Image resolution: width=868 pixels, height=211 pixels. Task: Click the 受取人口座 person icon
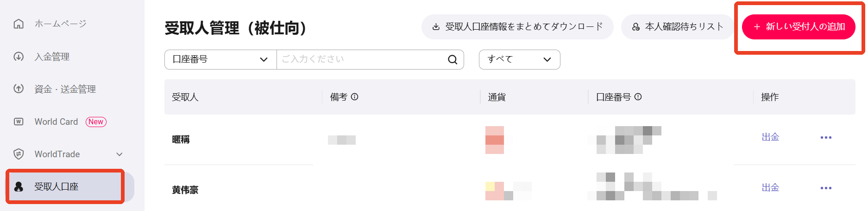pos(19,186)
